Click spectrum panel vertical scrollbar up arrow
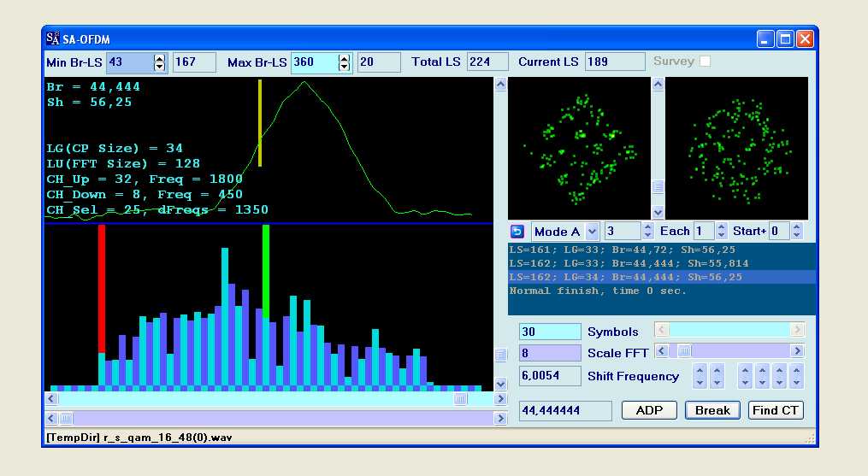 500,84
